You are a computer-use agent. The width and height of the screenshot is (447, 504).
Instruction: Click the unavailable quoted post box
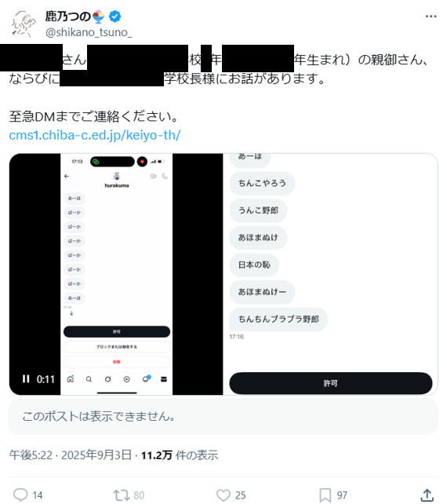point(223,417)
